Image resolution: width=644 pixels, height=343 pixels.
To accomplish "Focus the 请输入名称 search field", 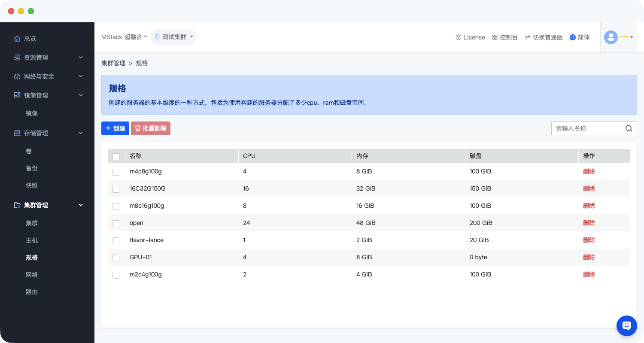I will 587,128.
